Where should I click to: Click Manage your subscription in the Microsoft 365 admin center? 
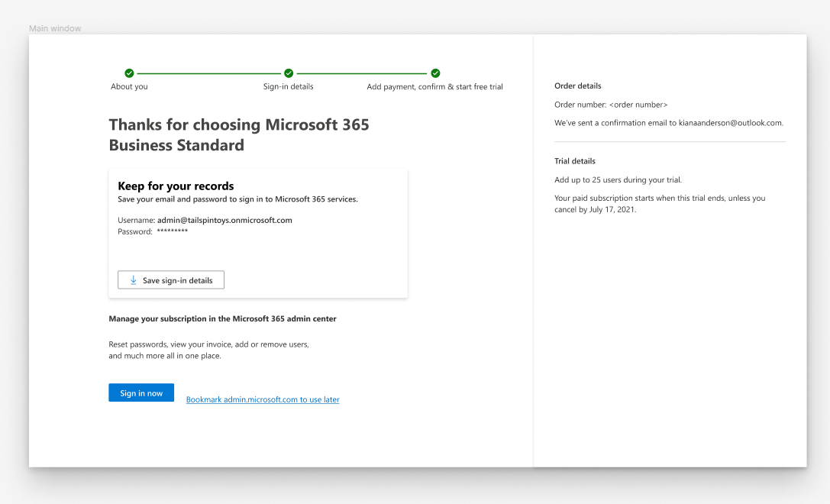[222, 318]
